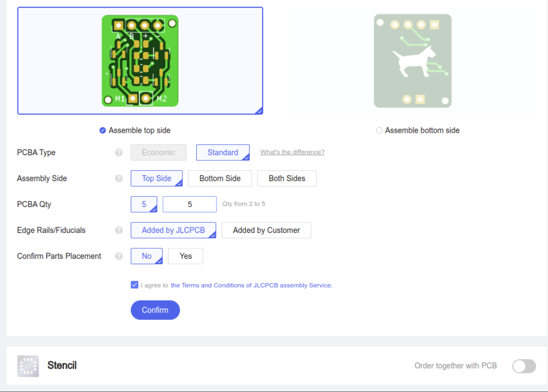Open the Confirm Parts Placement help icon

118,256
